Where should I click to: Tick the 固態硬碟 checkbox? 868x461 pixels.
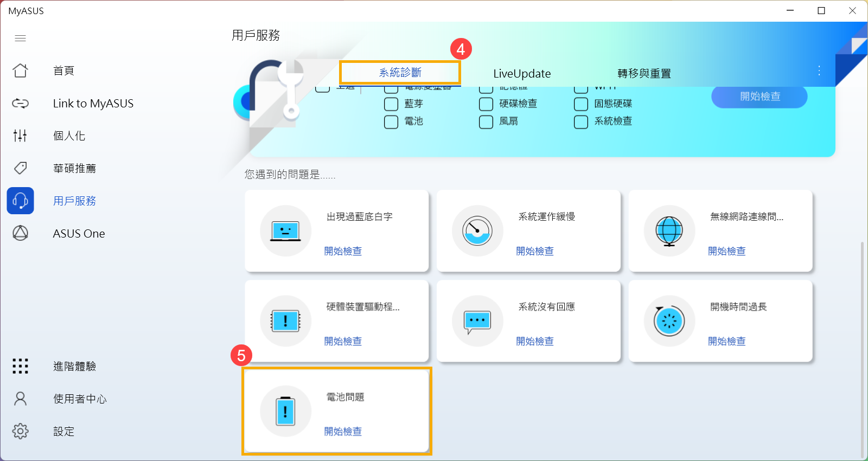click(x=581, y=104)
